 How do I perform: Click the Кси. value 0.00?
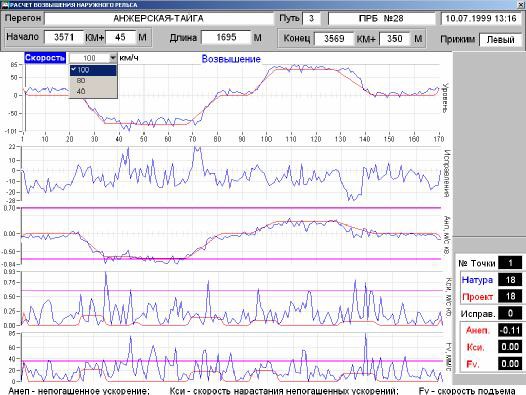[x=510, y=347]
